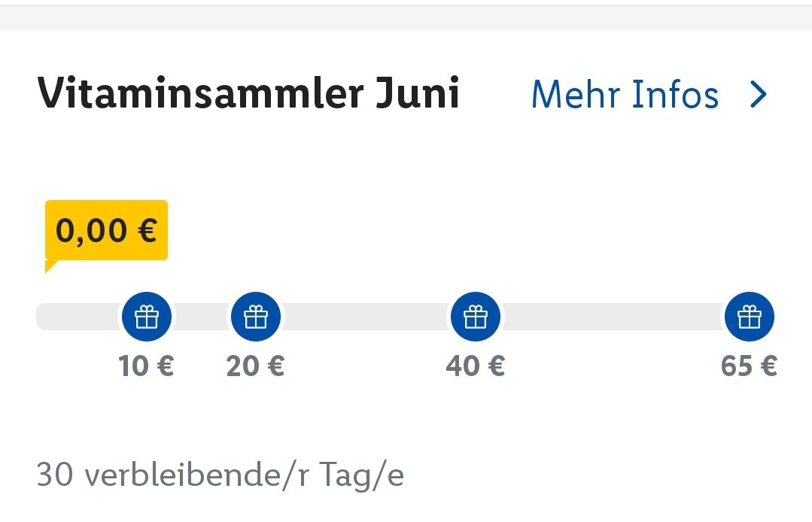Select the 40 € gift reward icon

pyautogui.click(x=476, y=316)
